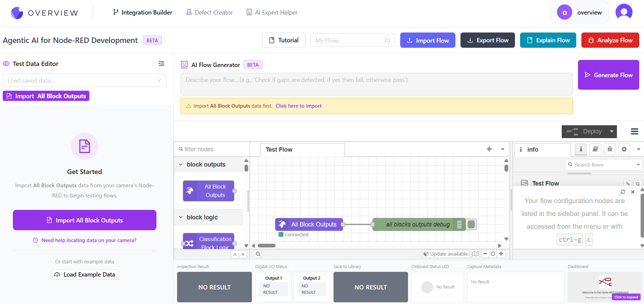Click the Analyze Flow button

click(610, 40)
